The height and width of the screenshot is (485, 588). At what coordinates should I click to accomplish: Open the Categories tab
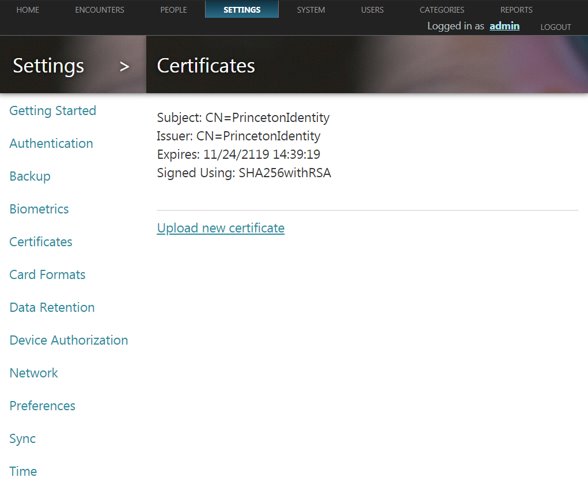click(x=442, y=10)
